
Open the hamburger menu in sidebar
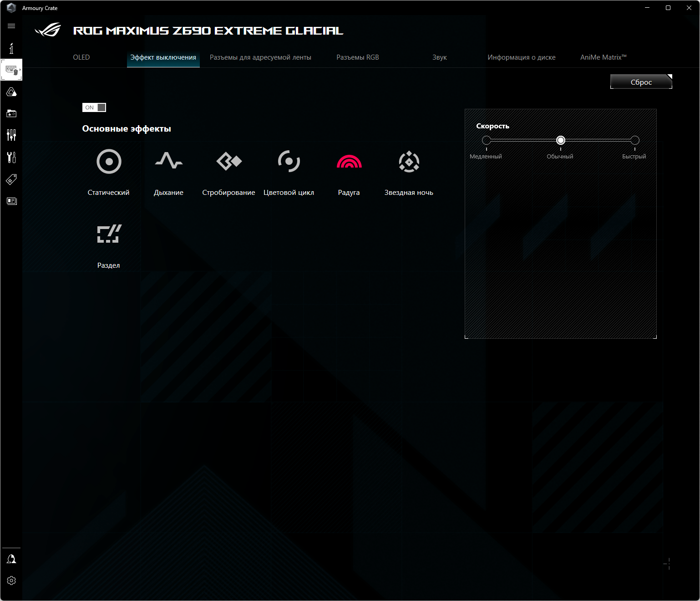point(11,26)
